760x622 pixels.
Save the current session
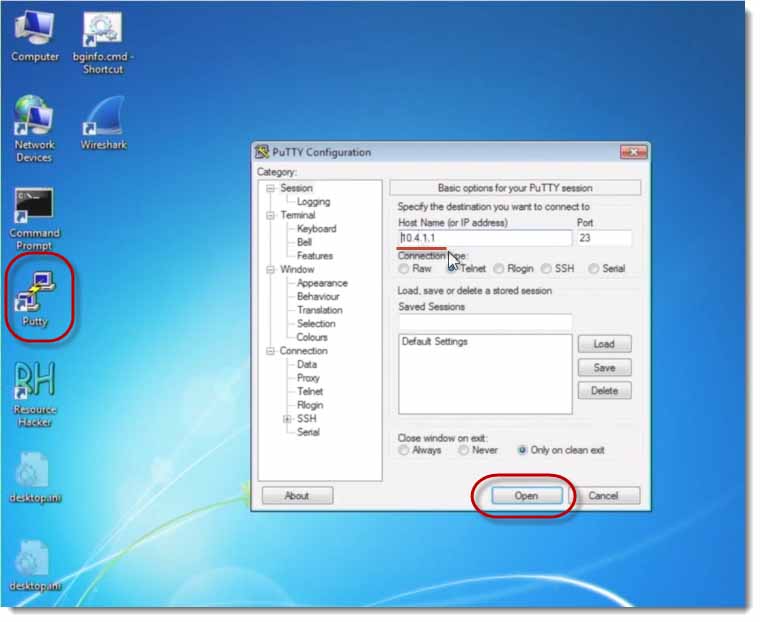[604, 368]
